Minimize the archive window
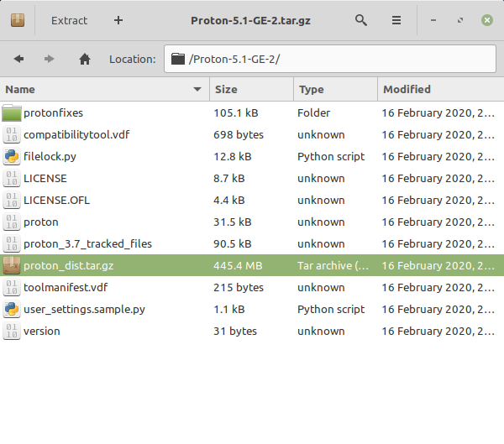 click(x=433, y=20)
